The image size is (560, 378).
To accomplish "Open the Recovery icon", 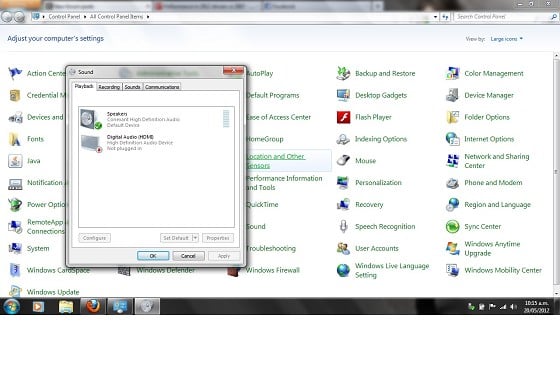I will coord(343,204).
